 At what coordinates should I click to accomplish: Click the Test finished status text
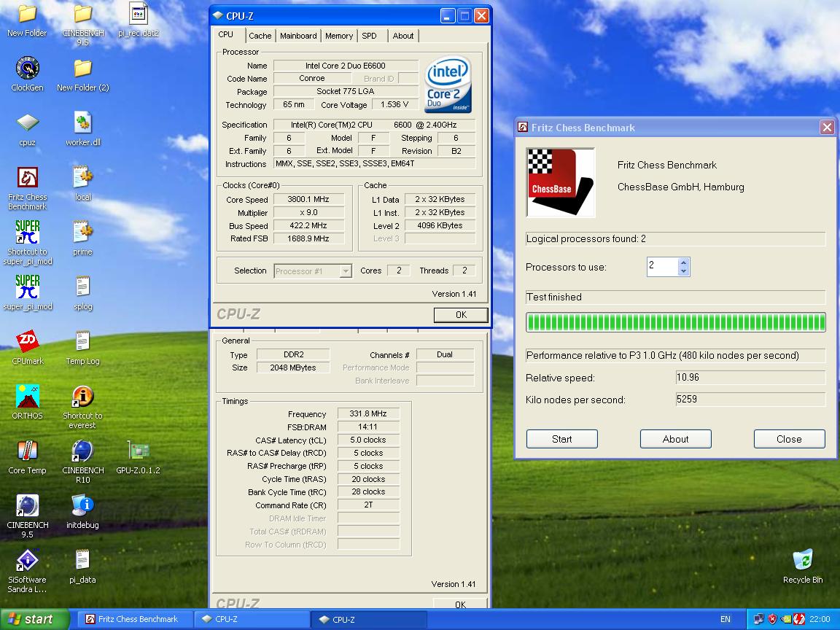[554, 297]
